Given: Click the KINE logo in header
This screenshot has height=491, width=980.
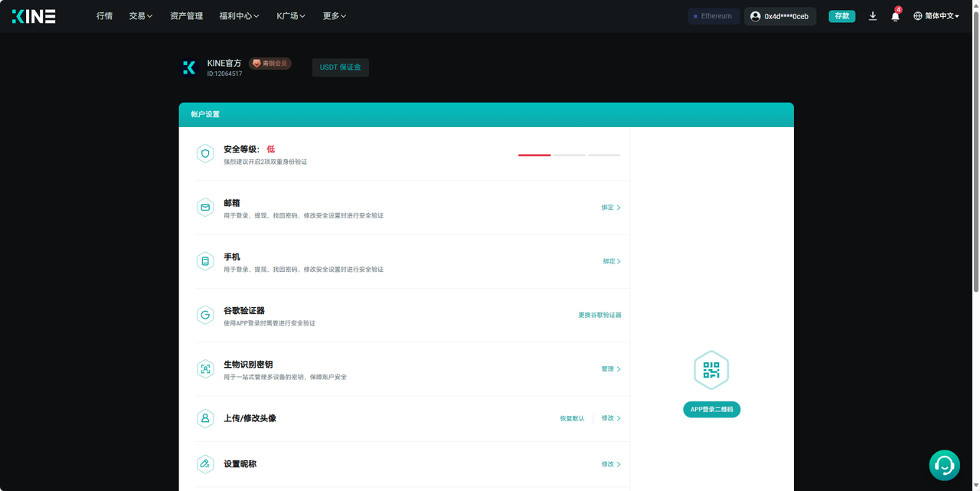Looking at the screenshot, I should coord(34,16).
